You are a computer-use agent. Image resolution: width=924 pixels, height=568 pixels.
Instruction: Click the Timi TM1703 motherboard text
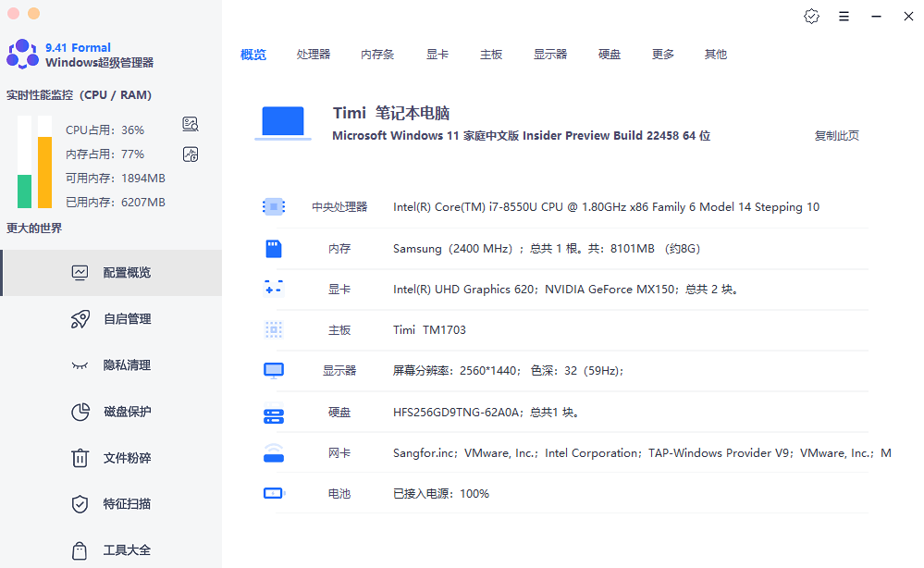pyautogui.click(x=429, y=330)
